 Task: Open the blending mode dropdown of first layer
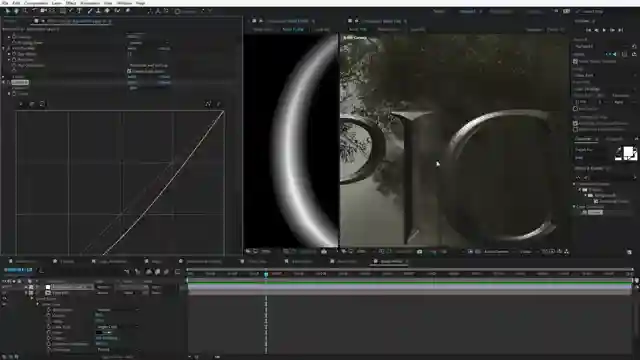(x=105, y=287)
